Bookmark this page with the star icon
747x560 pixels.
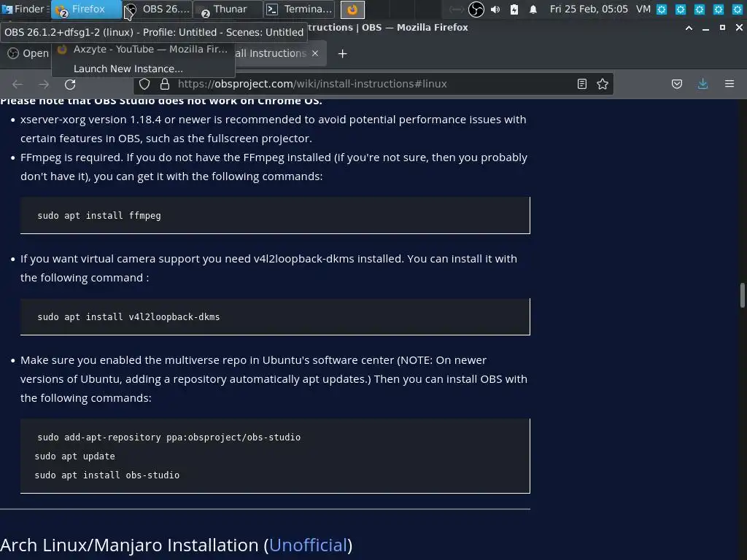click(602, 84)
